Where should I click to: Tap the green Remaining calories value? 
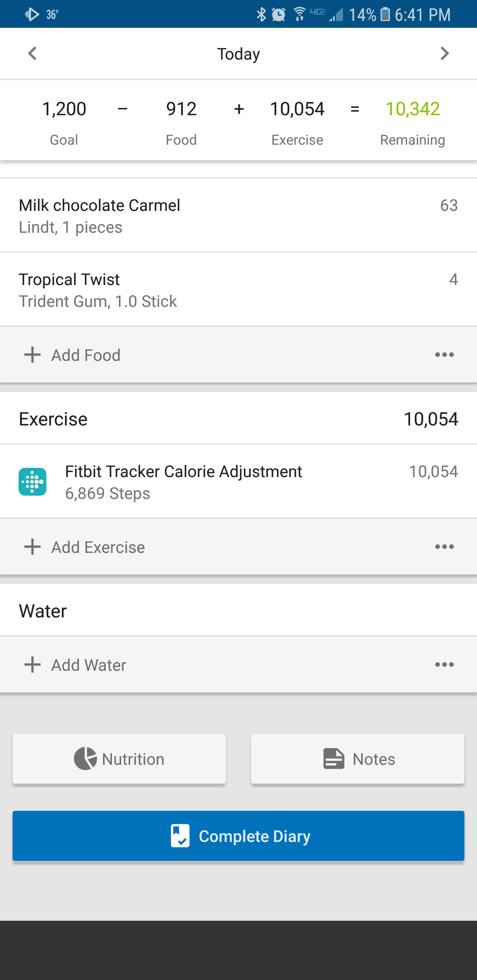coord(412,109)
